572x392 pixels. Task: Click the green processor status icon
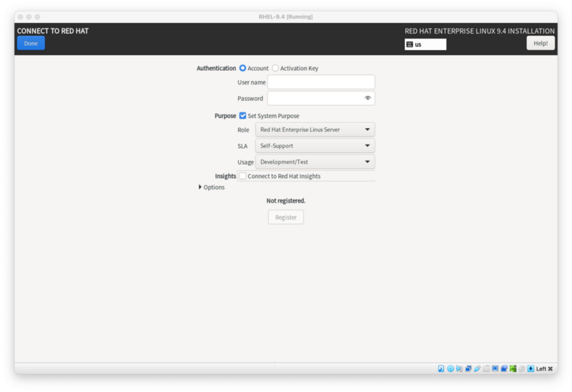[x=513, y=368]
